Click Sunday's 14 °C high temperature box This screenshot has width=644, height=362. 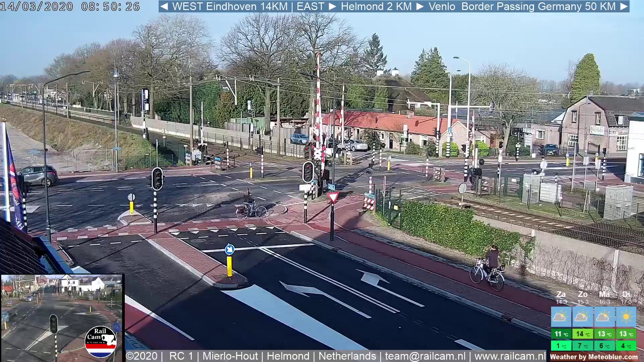583,334
